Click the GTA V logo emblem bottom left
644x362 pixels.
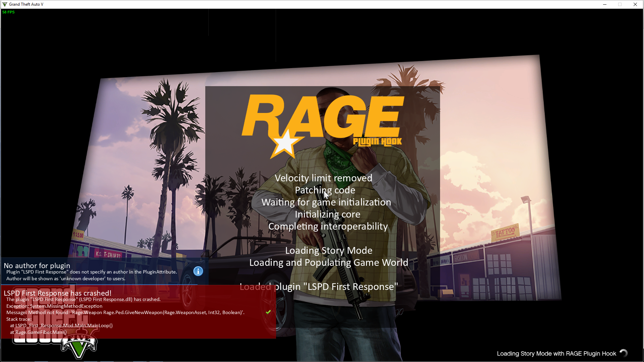79,347
